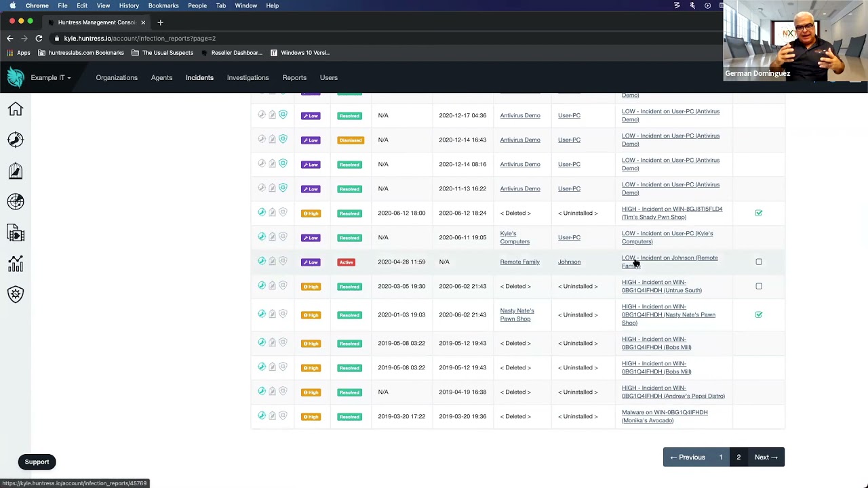
Task: Click shield icon in Untrue South row
Action: point(283,285)
